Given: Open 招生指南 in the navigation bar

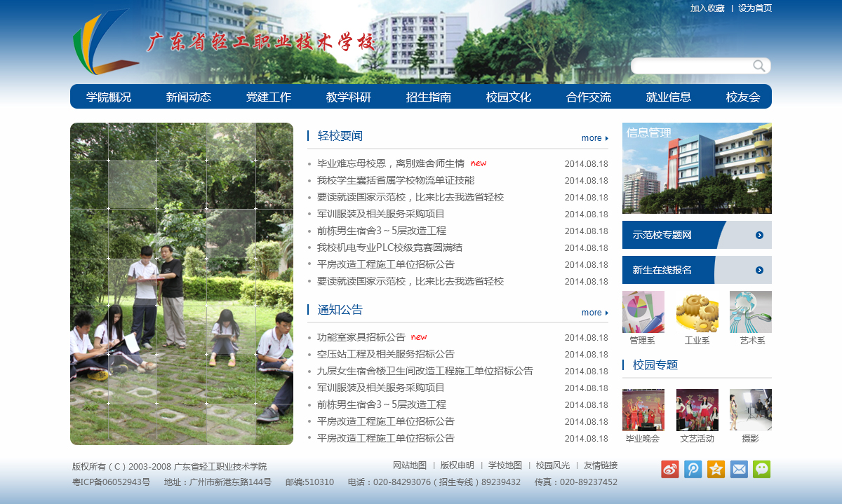Looking at the screenshot, I should coord(429,97).
